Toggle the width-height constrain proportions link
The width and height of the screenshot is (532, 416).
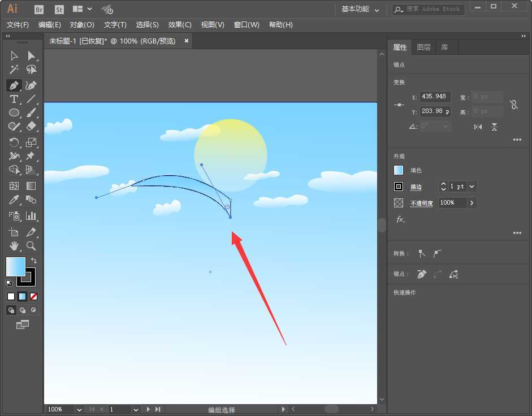pyautogui.click(x=513, y=104)
